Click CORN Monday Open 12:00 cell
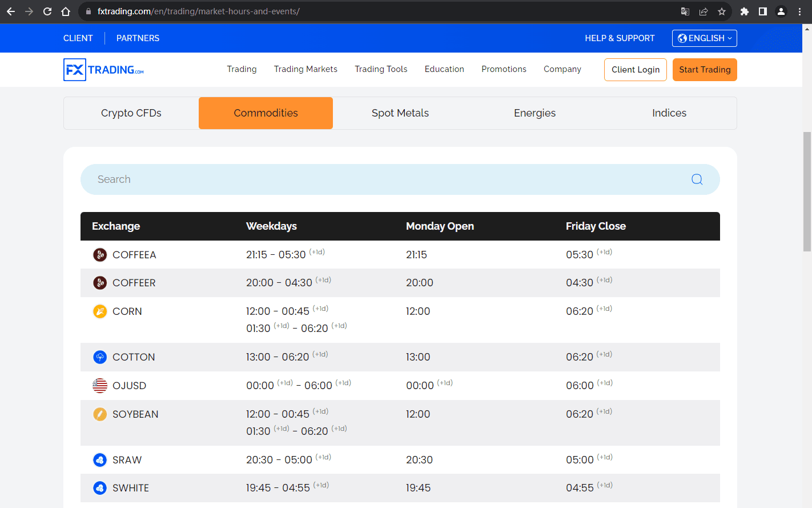 (418, 311)
